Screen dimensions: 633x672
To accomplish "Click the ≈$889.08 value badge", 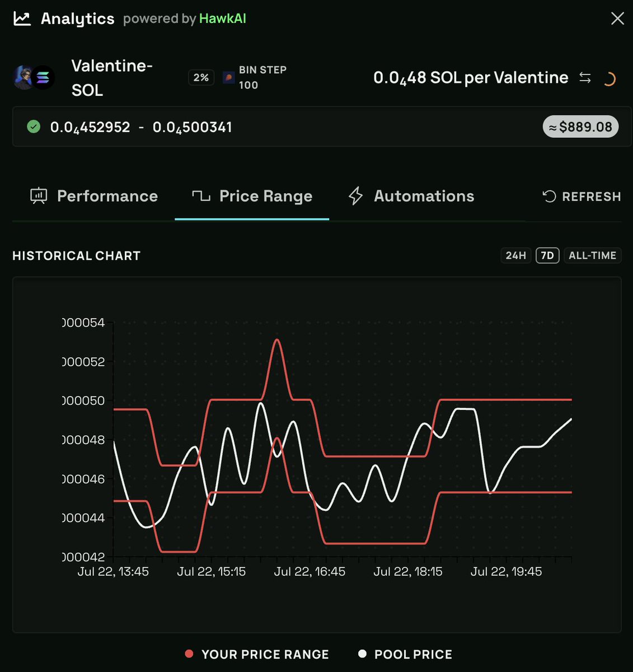I will click(x=580, y=127).
